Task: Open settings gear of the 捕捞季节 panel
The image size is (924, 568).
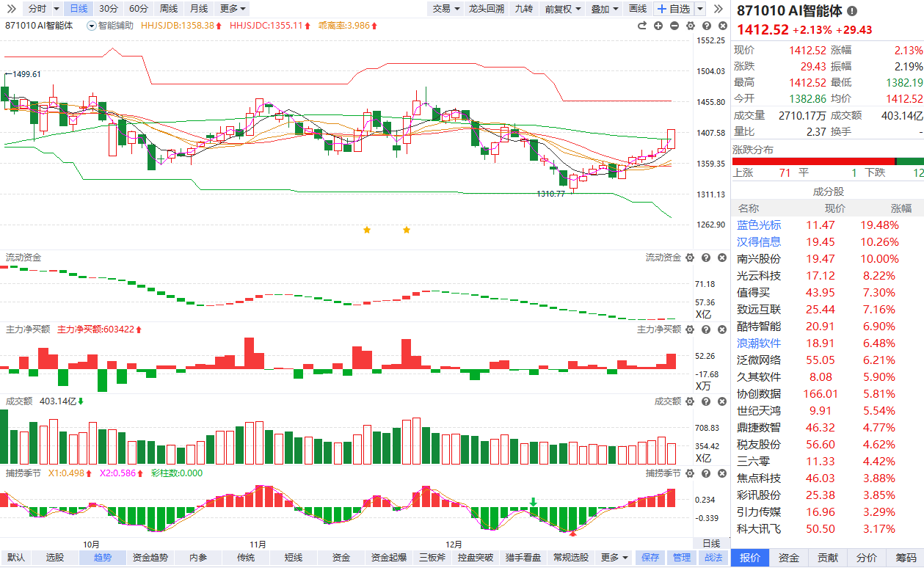Action: [x=689, y=473]
